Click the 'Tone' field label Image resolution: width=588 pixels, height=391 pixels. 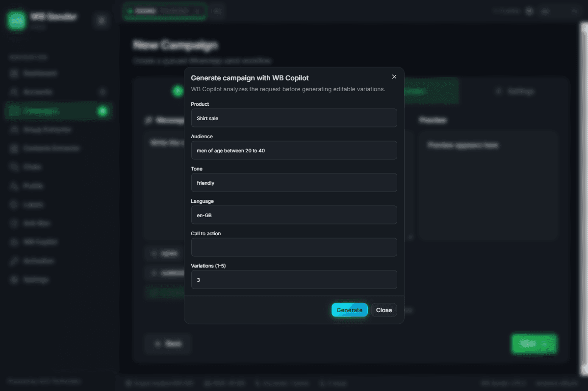(197, 169)
